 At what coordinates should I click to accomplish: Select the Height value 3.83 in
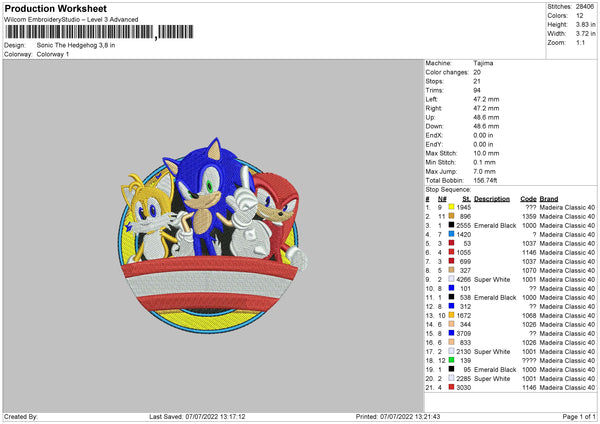point(585,24)
